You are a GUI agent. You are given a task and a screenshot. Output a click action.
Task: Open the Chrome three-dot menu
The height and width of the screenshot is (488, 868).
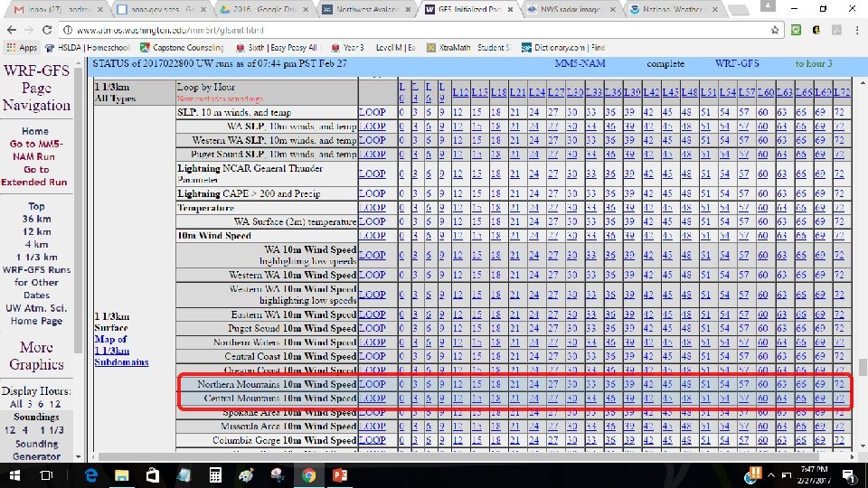857,30
